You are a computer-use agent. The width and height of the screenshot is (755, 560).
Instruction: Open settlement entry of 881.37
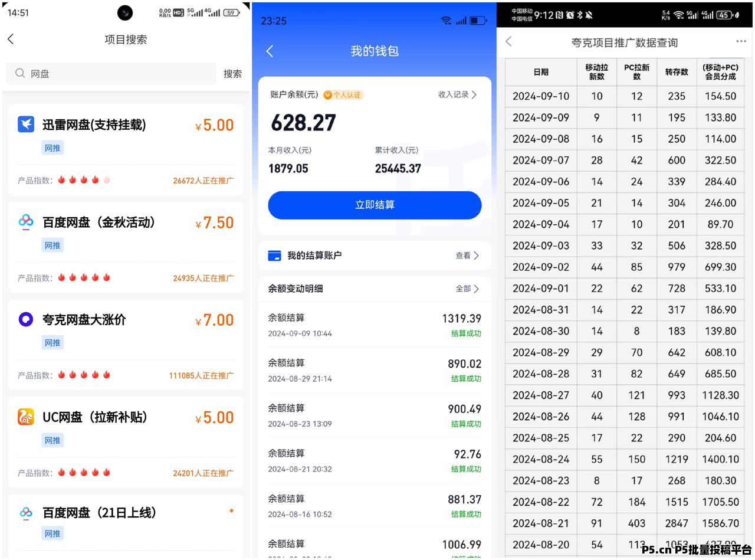pos(375,506)
